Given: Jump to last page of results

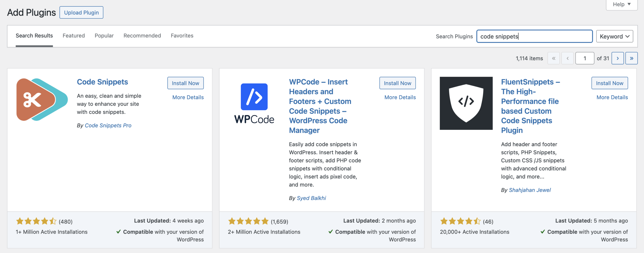Looking at the screenshot, I should (x=631, y=58).
